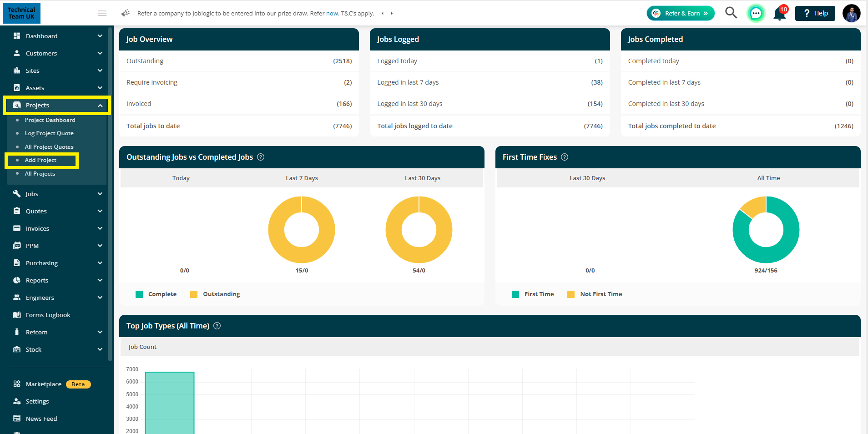The image size is (868, 434).
Task: Click the Purchasing document icon
Action: [17, 263]
